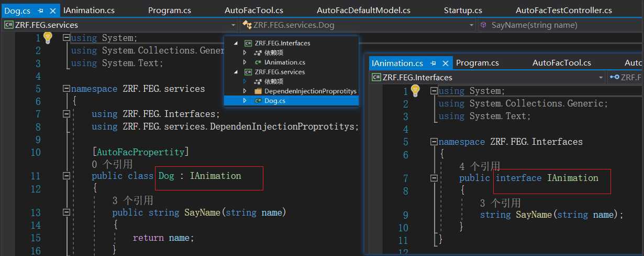Expand the DependenInjectionProprotitys folder arrow

point(245,91)
